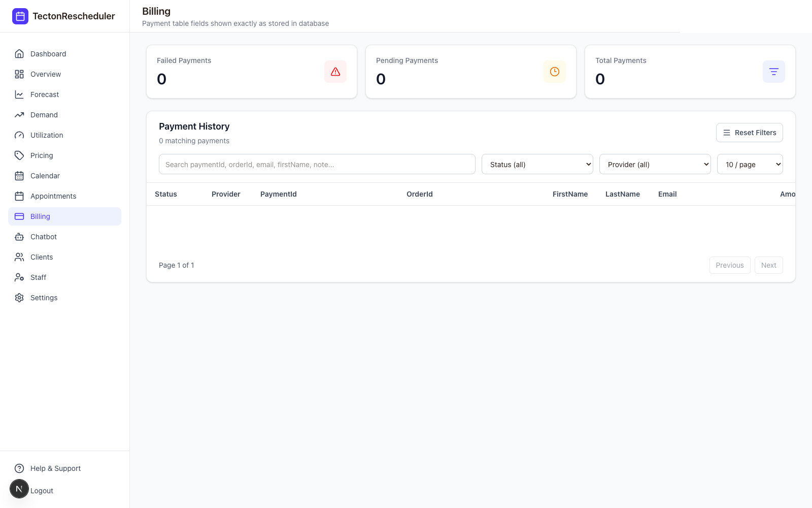
Task: Click the Clients people icon
Action: 19,257
